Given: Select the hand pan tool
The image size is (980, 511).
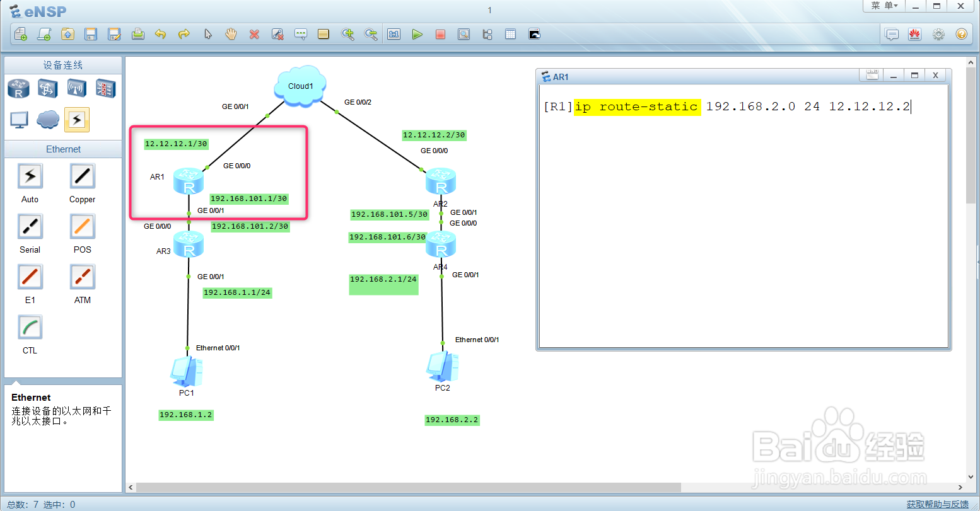Looking at the screenshot, I should click(231, 34).
